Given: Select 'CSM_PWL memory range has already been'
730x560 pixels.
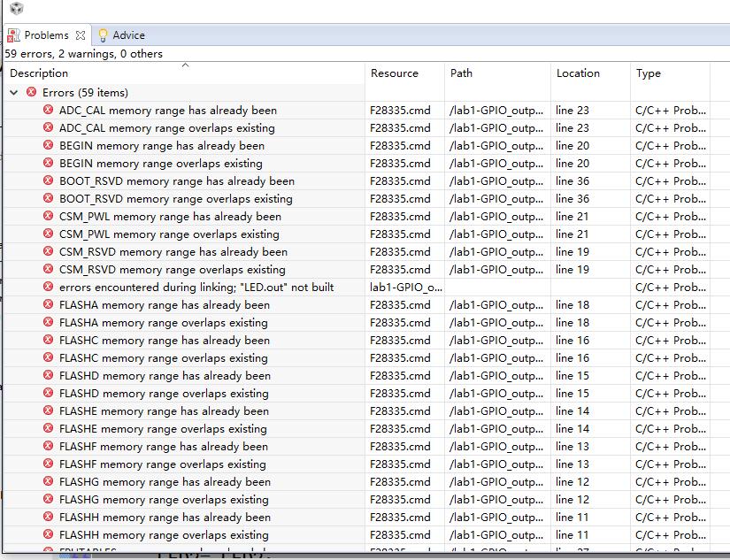Looking at the screenshot, I should 171,217.
